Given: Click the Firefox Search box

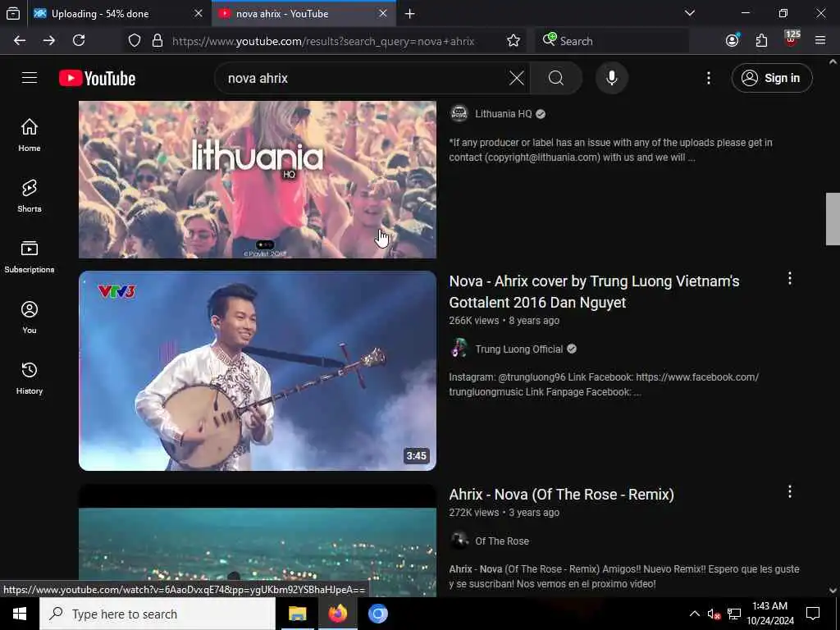Looking at the screenshot, I should click(612, 41).
